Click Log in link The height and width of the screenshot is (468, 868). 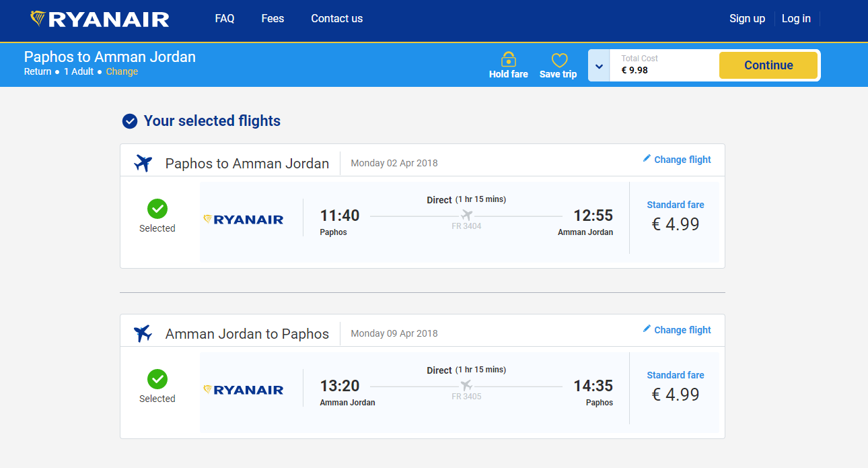pos(796,19)
